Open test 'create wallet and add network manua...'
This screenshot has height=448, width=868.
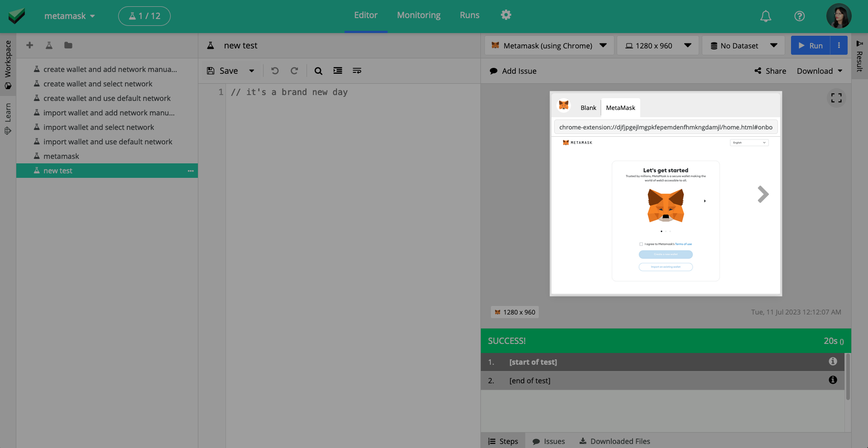pyautogui.click(x=107, y=69)
